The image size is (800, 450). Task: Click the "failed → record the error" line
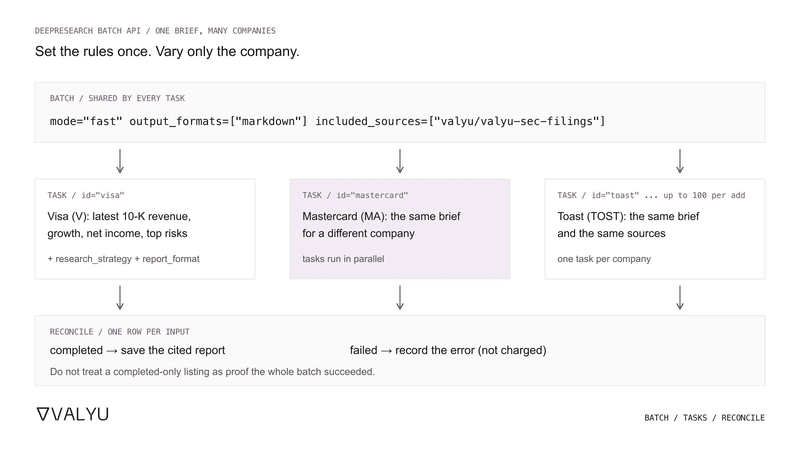[x=448, y=351]
